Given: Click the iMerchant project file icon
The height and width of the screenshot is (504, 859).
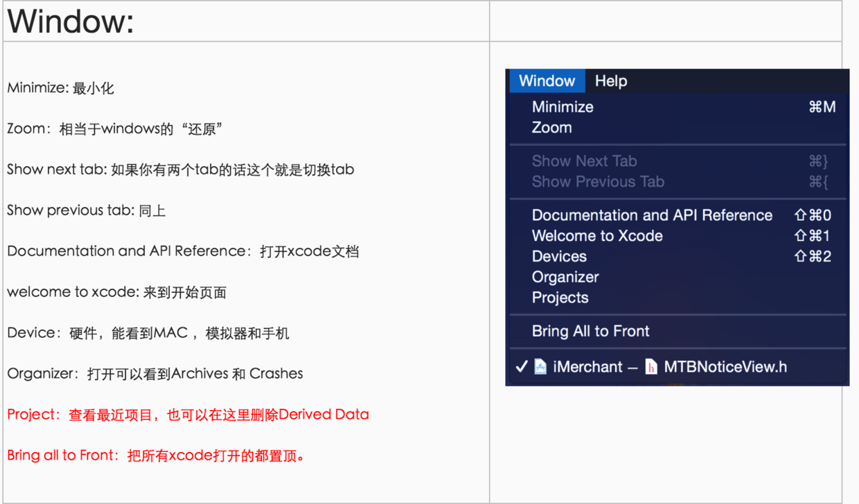Looking at the screenshot, I should [540, 366].
